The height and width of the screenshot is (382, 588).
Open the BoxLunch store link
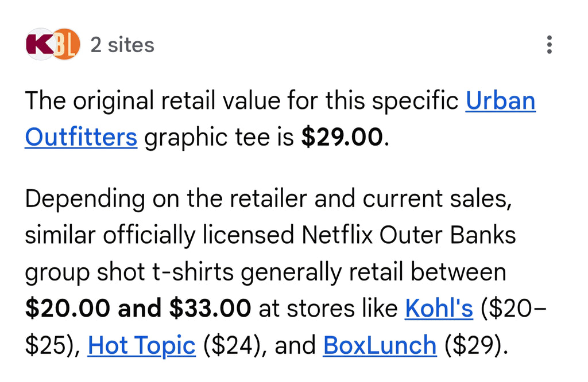pyautogui.click(x=380, y=345)
